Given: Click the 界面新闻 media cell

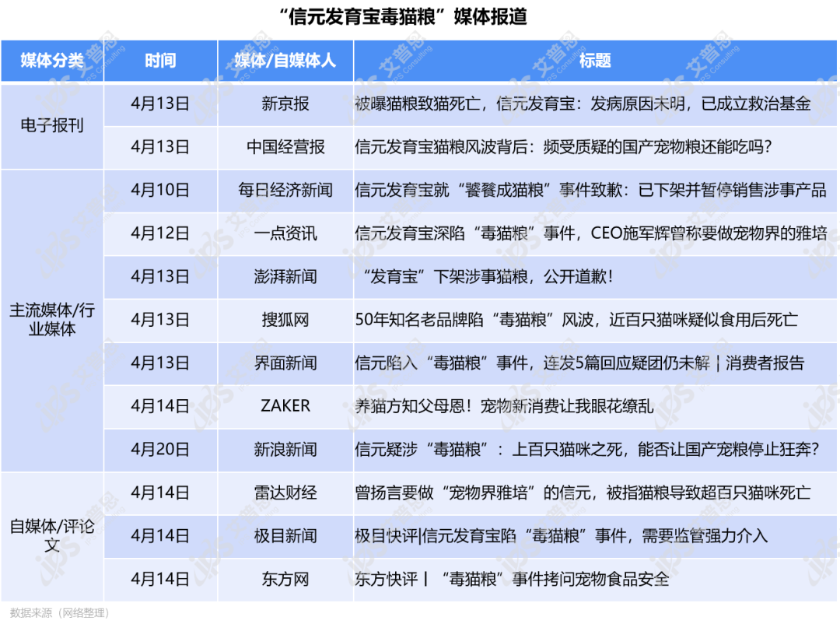Looking at the screenshot, I should [285, 363].
